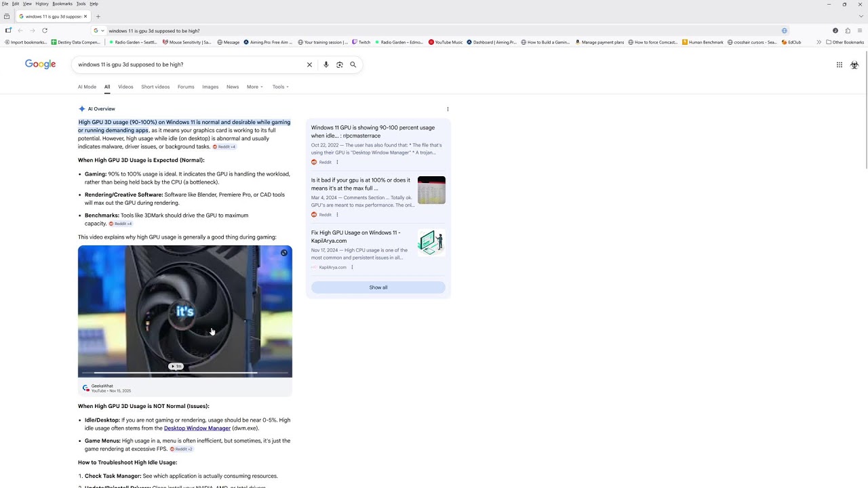Show overflow bookmarks chevron
868x488 pixels.
point(818,42)
